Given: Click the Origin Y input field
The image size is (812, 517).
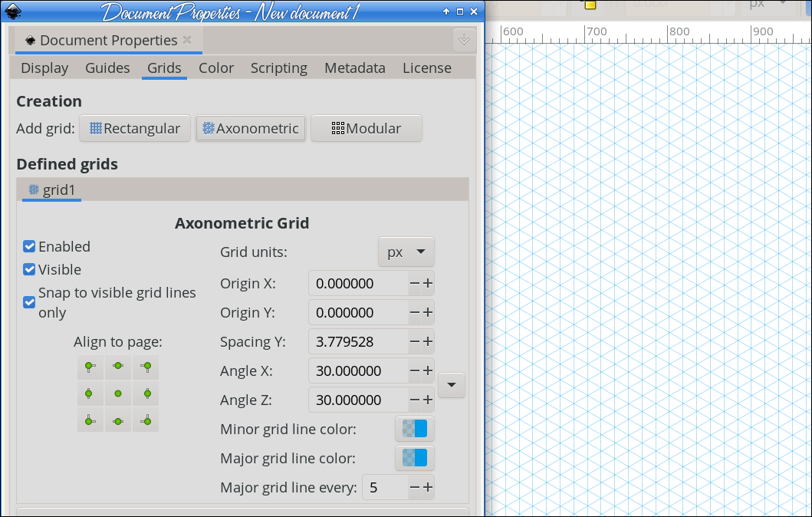Looking at the screenshot, I should point(358,312).
